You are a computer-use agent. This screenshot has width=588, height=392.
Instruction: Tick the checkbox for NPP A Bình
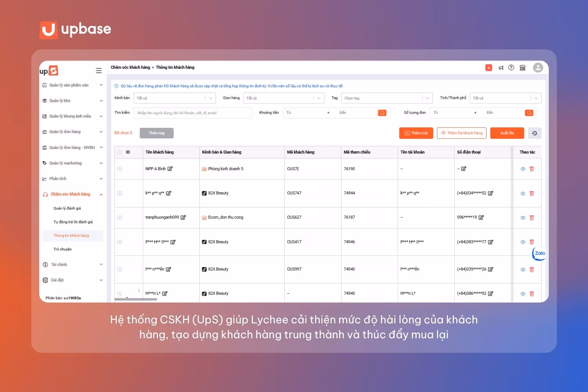tap(120, 169)
